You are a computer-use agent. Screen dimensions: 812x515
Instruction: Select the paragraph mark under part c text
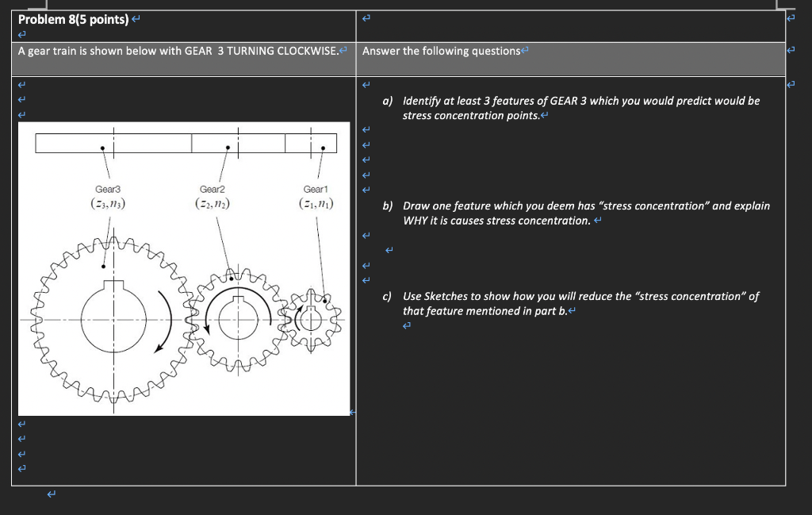click(407, 325)
